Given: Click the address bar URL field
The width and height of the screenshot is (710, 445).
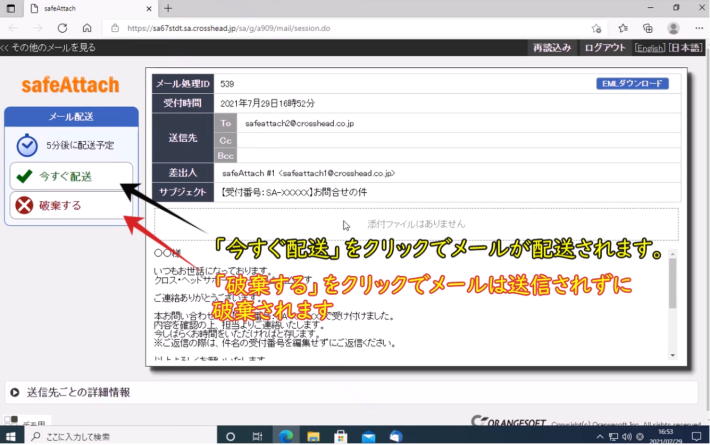Looking at the screenshot, I should click(x=349, y=28).
